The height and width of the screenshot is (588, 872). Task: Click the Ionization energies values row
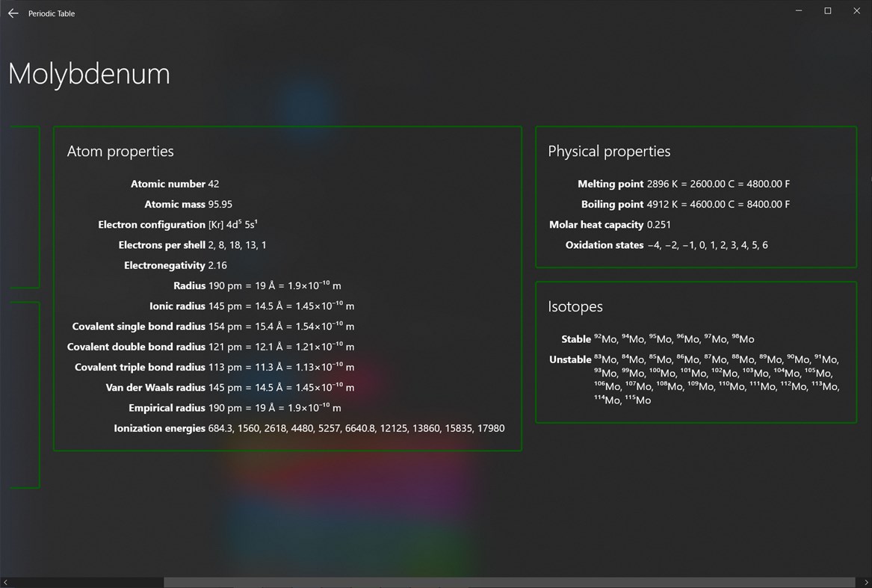(356, 428)
